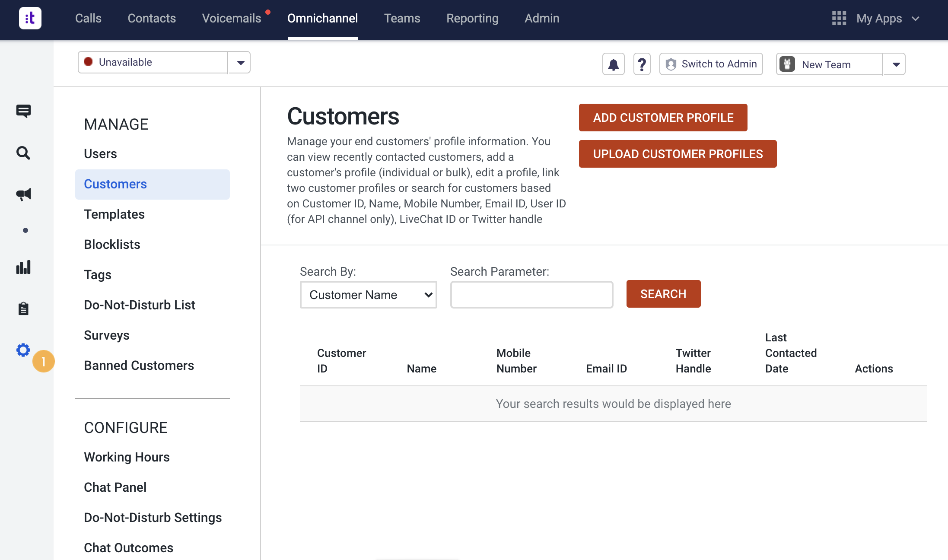Click the Unavailable status text
The width and height of the screenshot is (948, 560).
[125, 62]
